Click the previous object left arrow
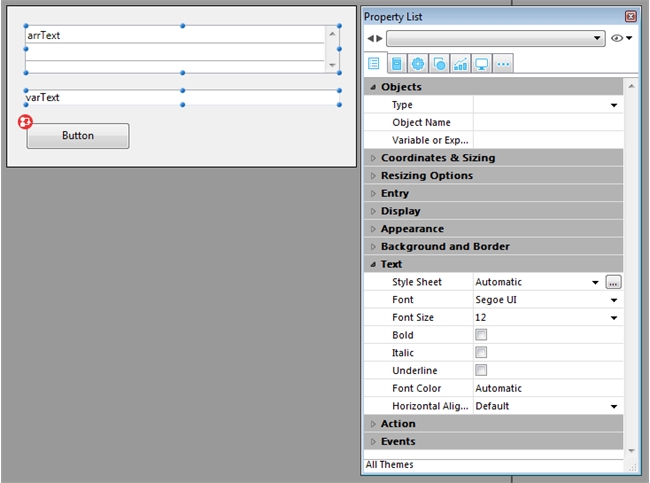 369,39
